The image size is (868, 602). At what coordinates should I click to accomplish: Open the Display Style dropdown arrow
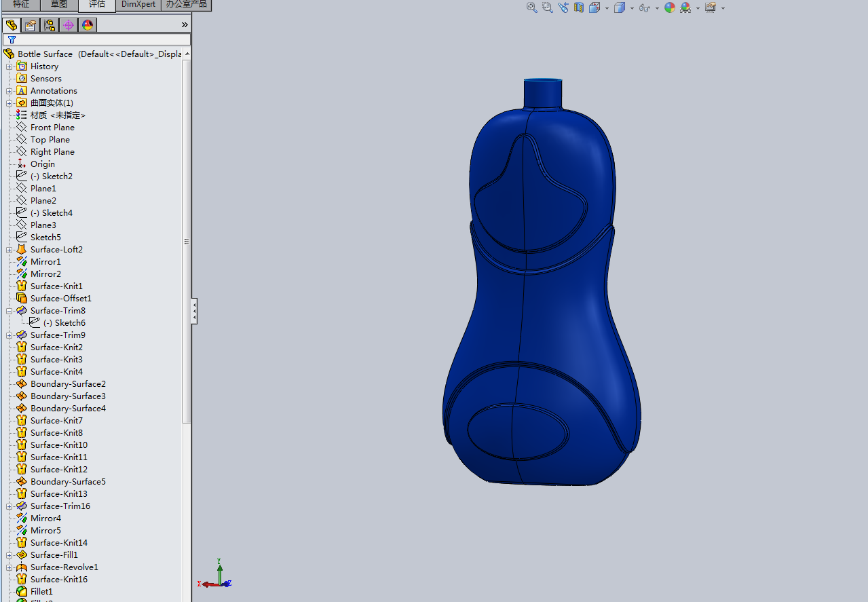tap(632, 9)
